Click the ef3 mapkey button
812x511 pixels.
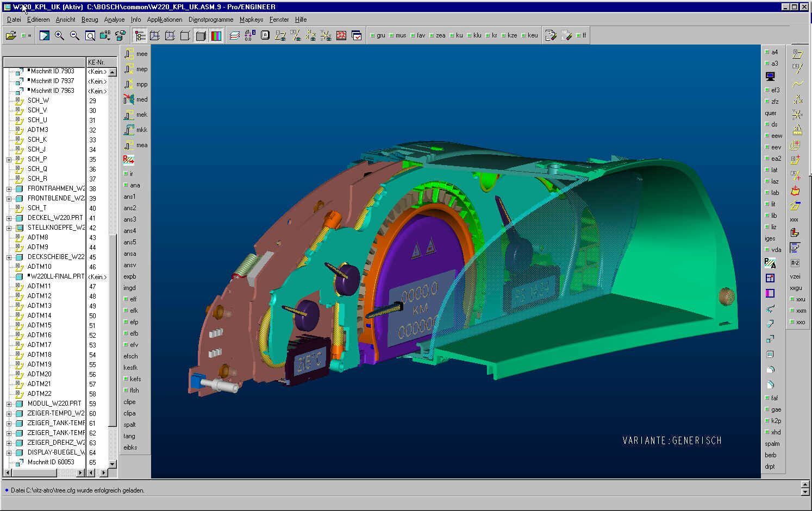[772, 90]
